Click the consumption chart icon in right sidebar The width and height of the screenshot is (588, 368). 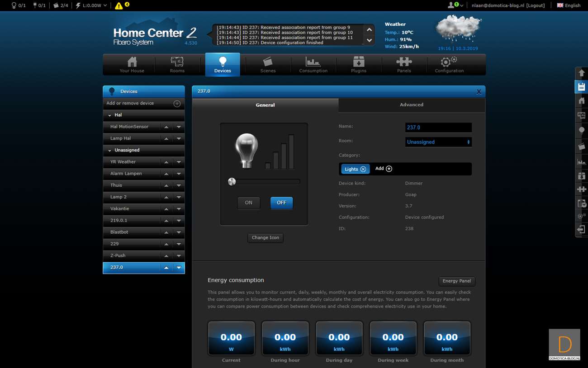582,161
